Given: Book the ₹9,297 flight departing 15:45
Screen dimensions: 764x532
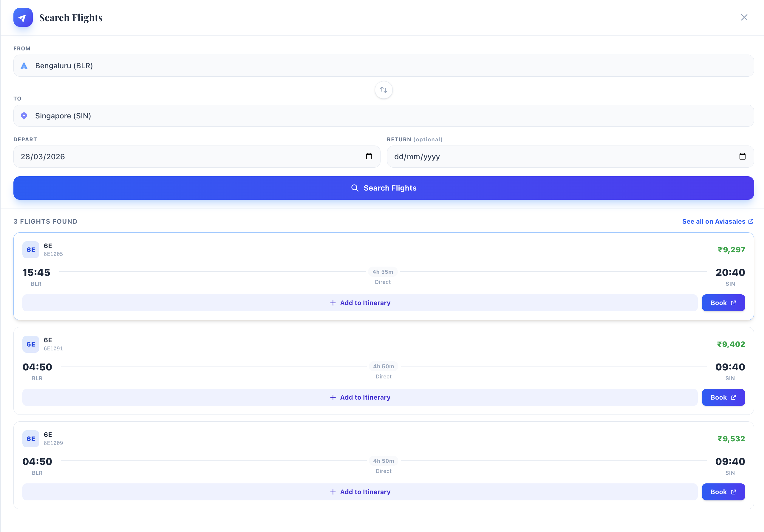Looking at the screenshot, I should (723, 303).
